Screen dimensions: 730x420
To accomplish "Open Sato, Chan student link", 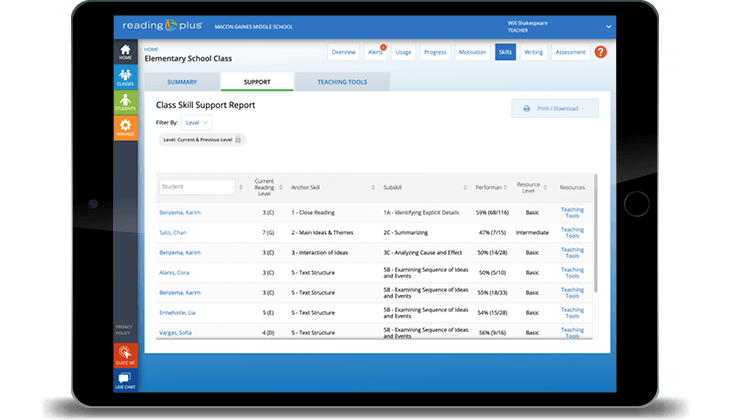I will (175, 232).
